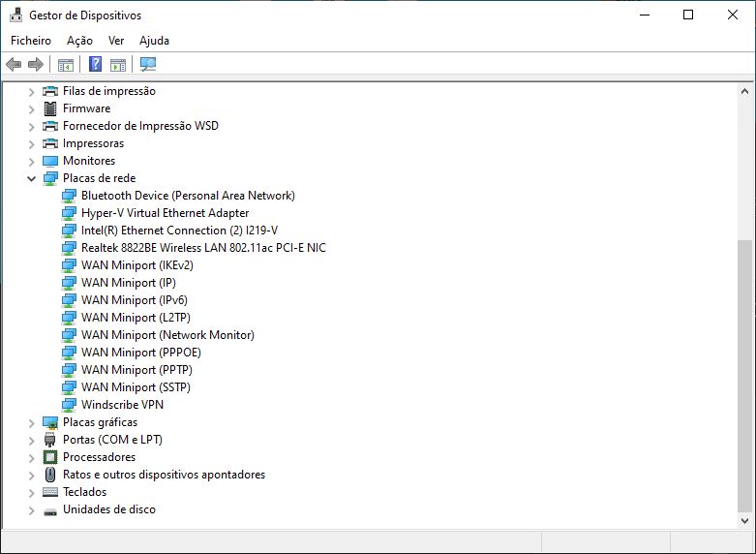
Task: Click the Intel Ethernet Connection adapter icon
Action: click(69, 231)
